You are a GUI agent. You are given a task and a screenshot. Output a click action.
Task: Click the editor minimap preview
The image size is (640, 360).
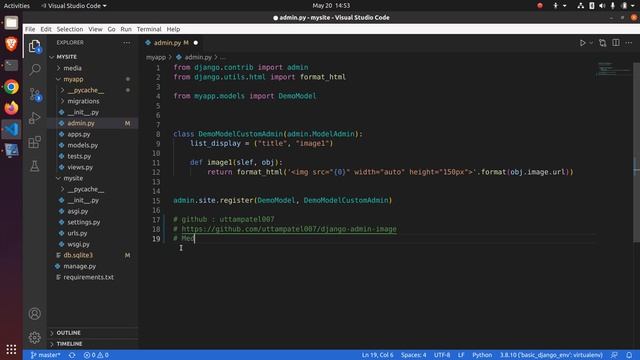[x=613, y=70]
